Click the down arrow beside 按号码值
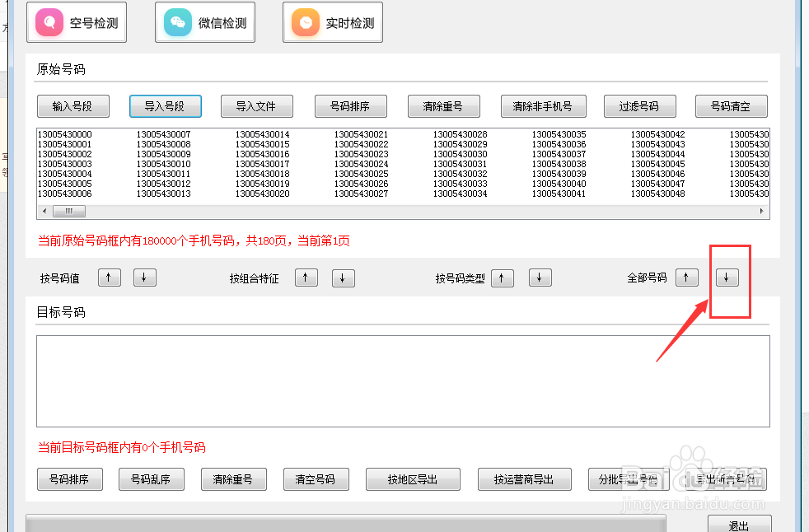Screen dimensions: 809x532 (x=144, y=278)
